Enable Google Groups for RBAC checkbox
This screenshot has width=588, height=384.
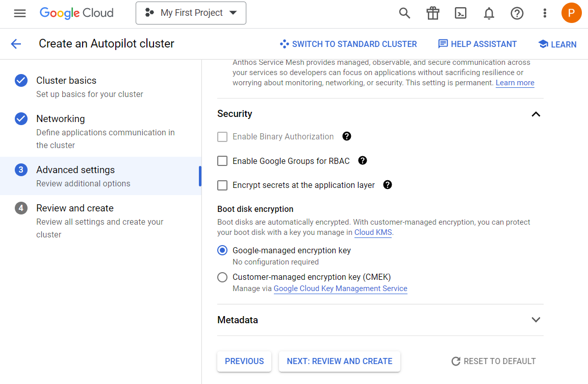coord(222,161)
